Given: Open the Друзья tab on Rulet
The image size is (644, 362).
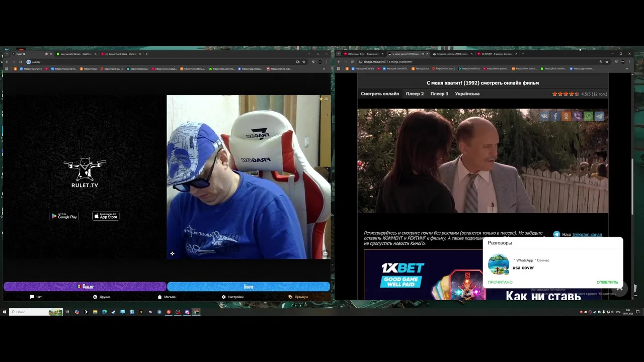Looking at the screenshot, I should pos(102,297).
